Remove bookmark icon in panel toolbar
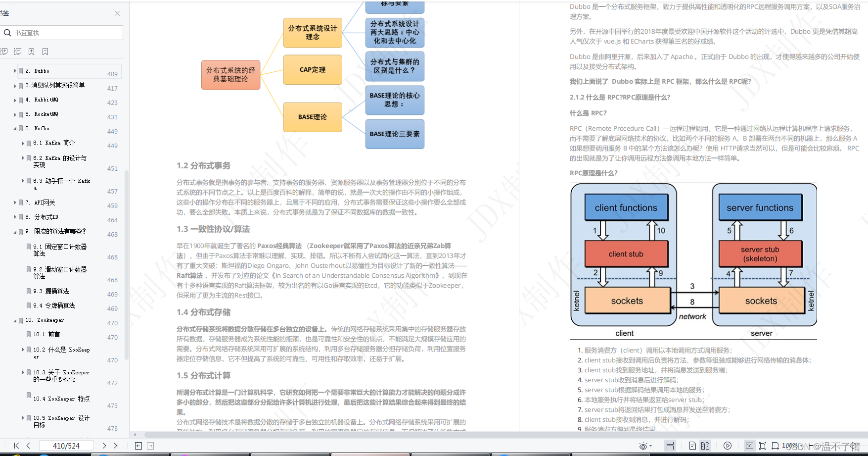The width and height of the screenshot is (868, 456). pyautogui.click(x=46, y=51)
